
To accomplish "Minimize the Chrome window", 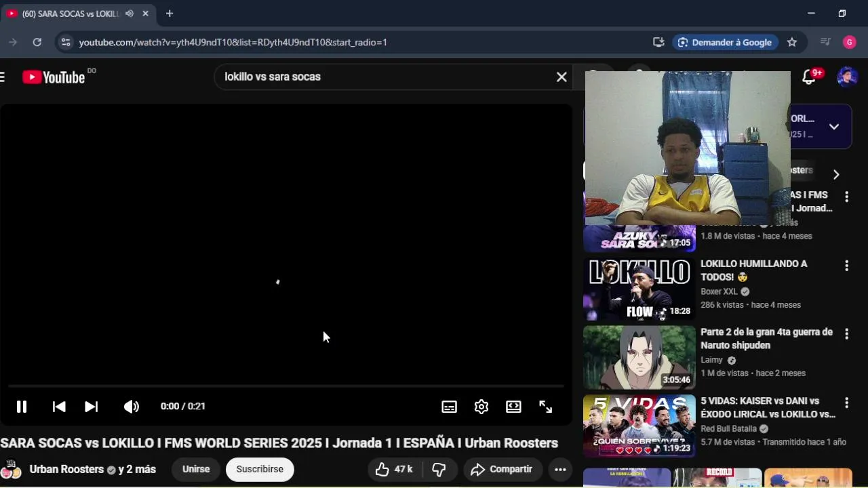I will coord(811,14).
